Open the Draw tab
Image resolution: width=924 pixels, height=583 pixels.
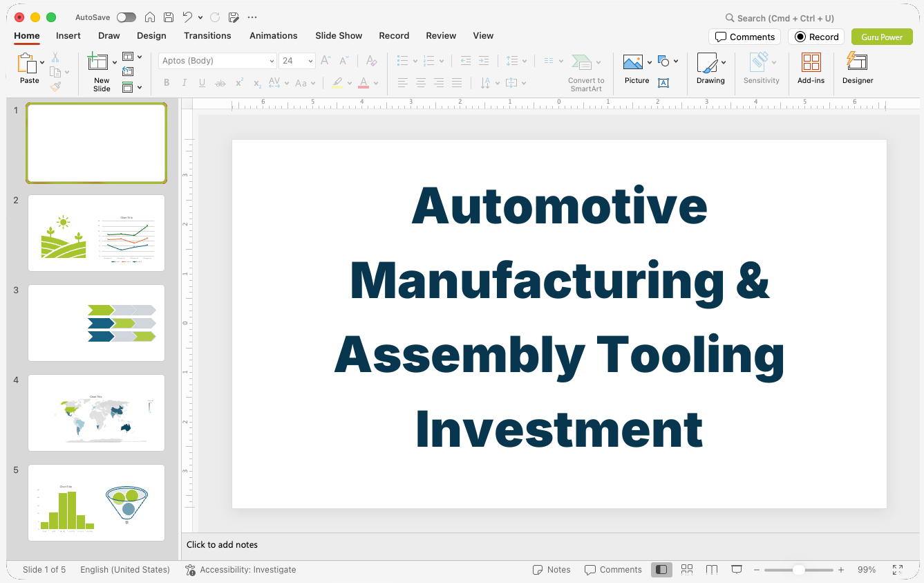pos(109,35)
